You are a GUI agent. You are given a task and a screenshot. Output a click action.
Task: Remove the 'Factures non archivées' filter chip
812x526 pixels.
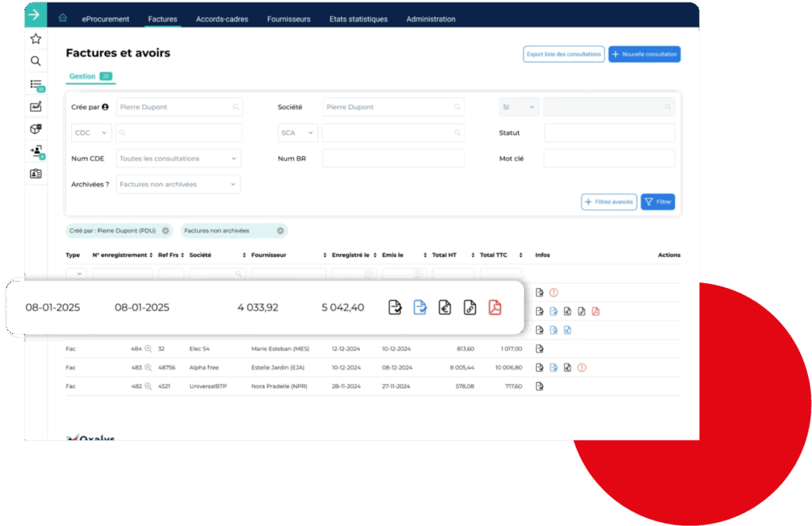(280, 231)
